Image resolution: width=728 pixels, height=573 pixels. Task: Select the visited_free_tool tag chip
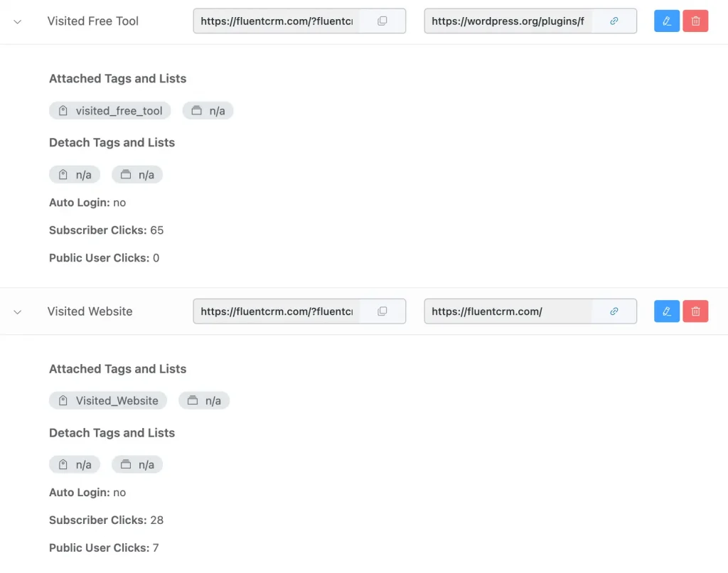coord(109,110)
